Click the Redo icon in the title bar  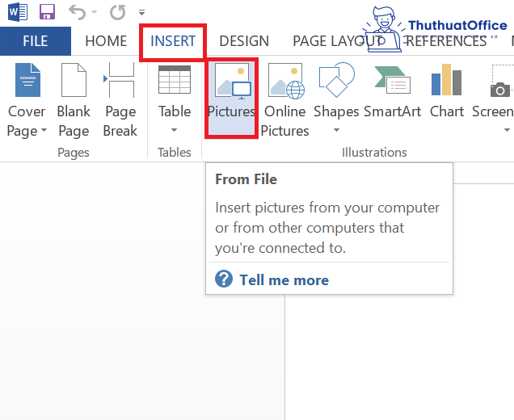pos(117,12)
